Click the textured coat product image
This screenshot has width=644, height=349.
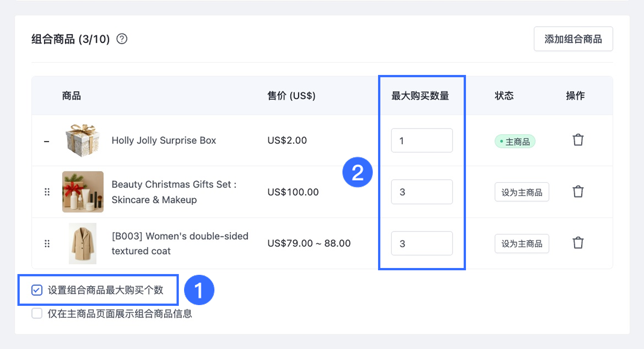pos(83,243)
